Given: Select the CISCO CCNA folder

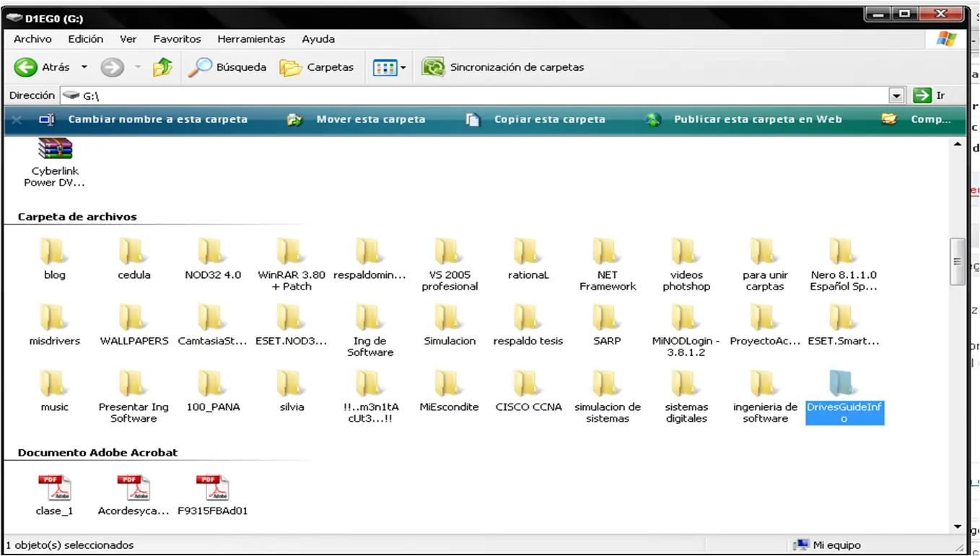Looking at the screenshot, I should pos(528,391).
